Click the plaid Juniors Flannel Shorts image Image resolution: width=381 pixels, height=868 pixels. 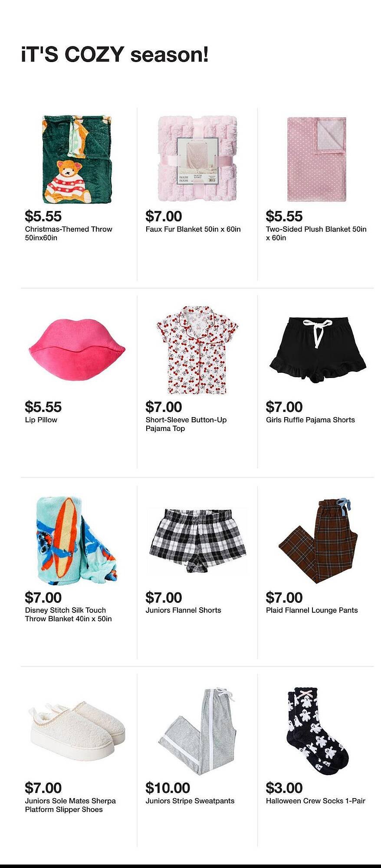point(197,540)
